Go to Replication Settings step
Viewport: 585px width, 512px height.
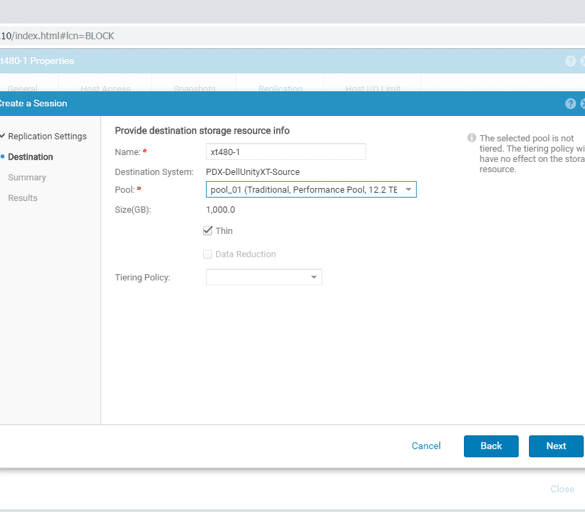coord(47,136)
